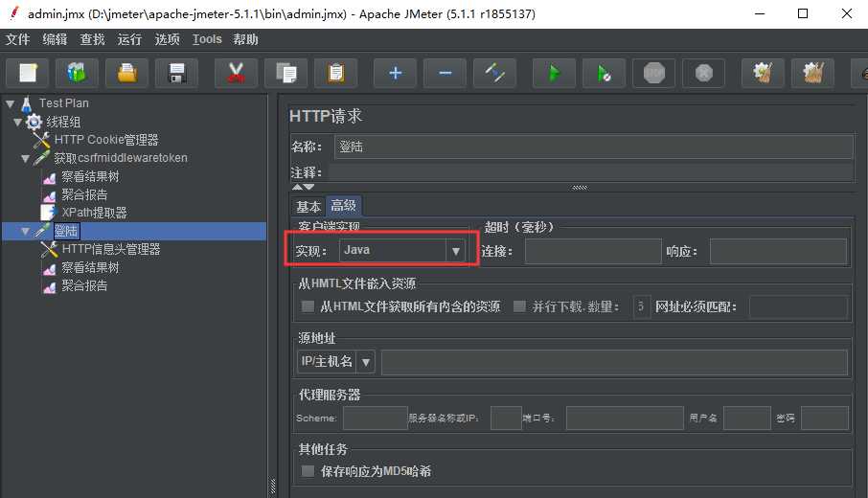Click the Copy toolbar icon
Screen dimensions: 868x498
point(286,73)
